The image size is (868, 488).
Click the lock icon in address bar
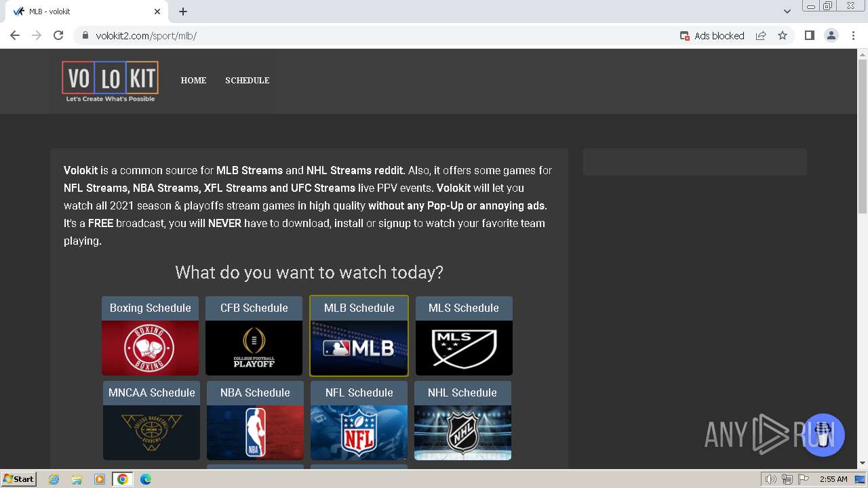(85, 35)
